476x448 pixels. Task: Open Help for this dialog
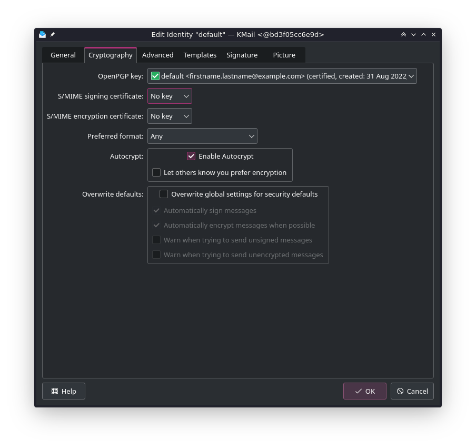[64, 391]
